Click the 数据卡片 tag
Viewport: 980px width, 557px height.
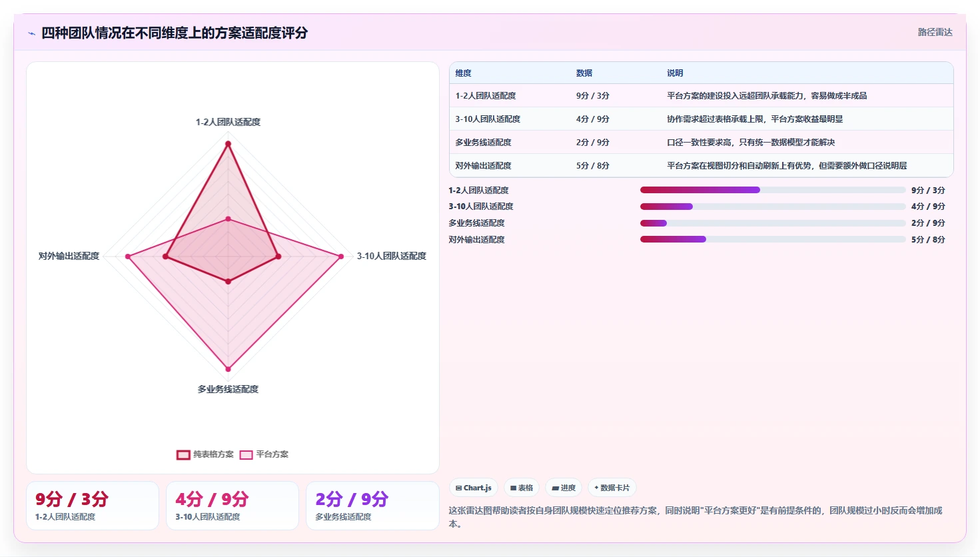(612, 488)
